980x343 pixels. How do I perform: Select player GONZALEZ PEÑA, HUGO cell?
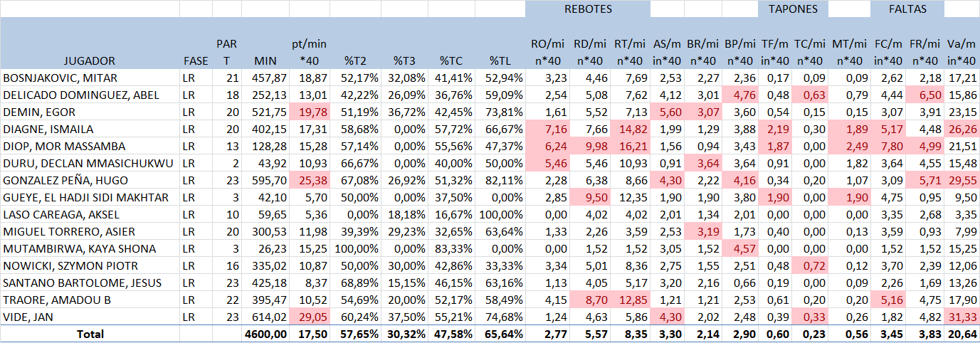(90, 180)
